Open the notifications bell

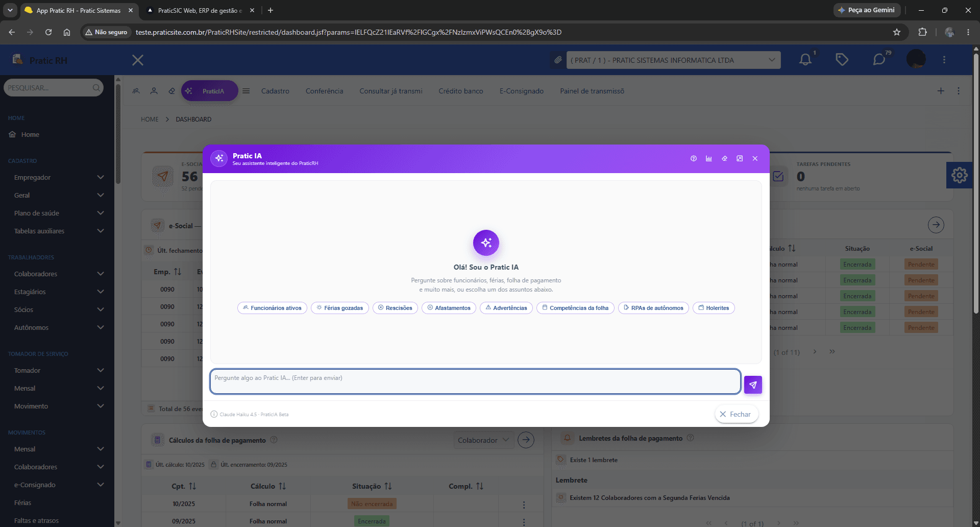tap(805, 60)
